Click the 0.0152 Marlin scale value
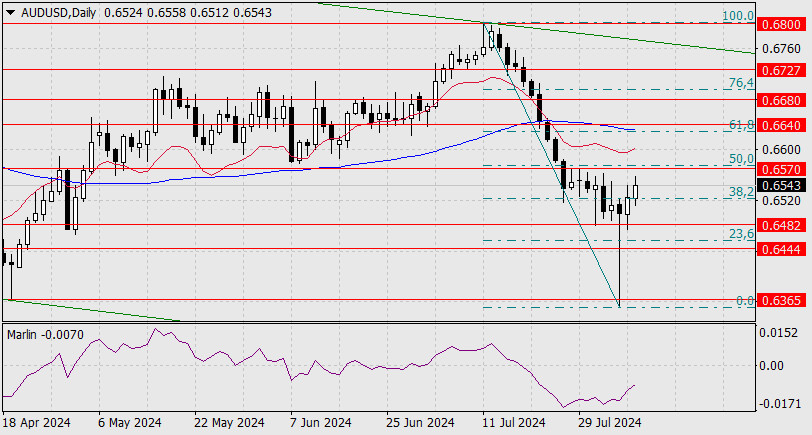 click(x=778, y=333)
